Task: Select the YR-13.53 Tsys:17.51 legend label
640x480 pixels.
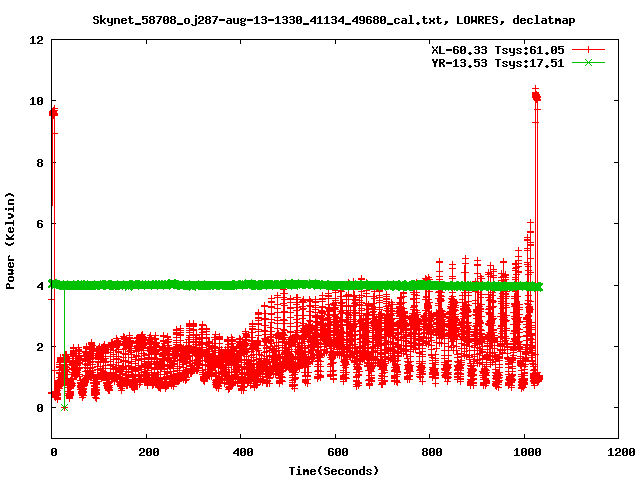Action: pos(498,63)
